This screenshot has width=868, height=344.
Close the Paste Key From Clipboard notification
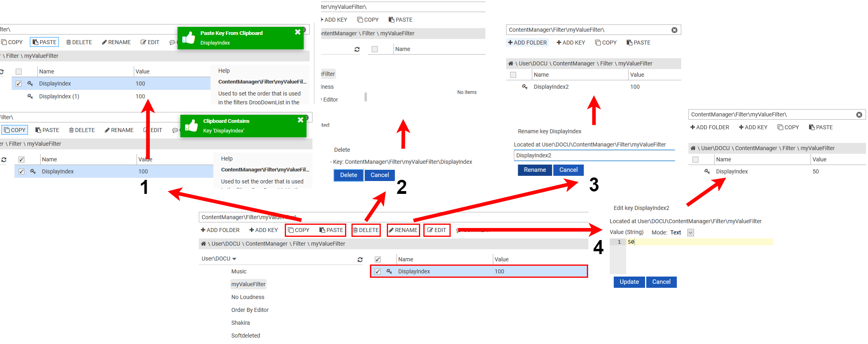[x=298, y=32]
